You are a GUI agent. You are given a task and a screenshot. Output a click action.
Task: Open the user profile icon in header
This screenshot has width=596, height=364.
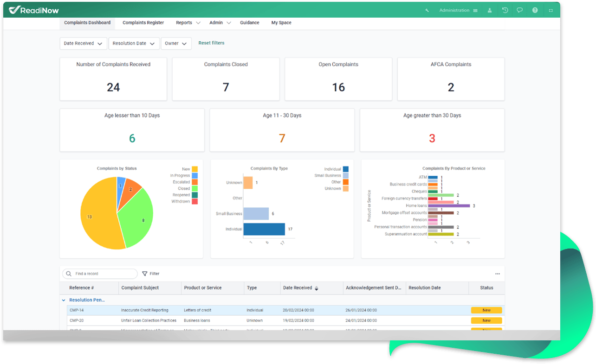pos(490,10)
